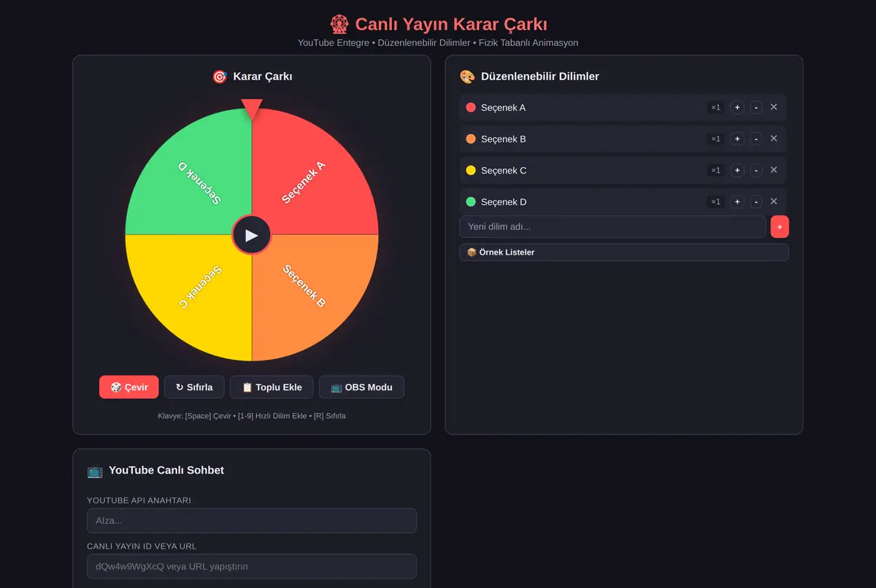The image size is (876, 588).
Task: Click the ×1 weight badge of Seçenek C
Action: 716,170
